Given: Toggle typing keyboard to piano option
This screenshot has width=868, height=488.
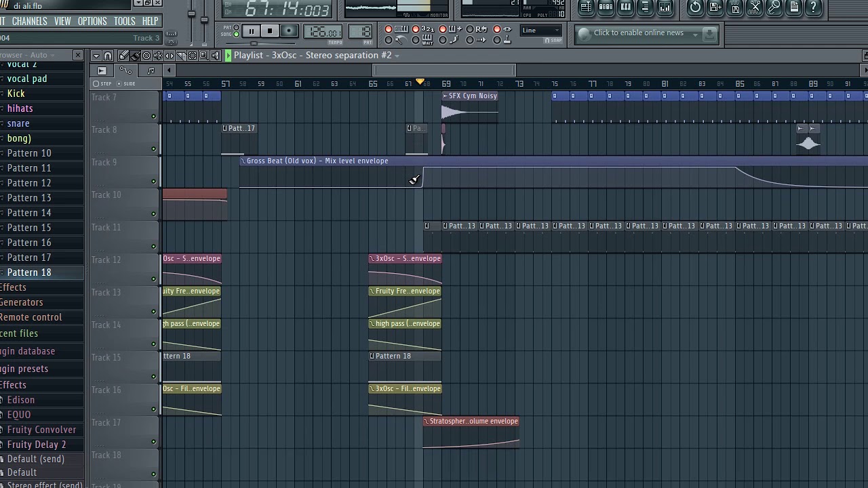Looking at the screenshot, I should pyautogui.click(x=389, y=29).
